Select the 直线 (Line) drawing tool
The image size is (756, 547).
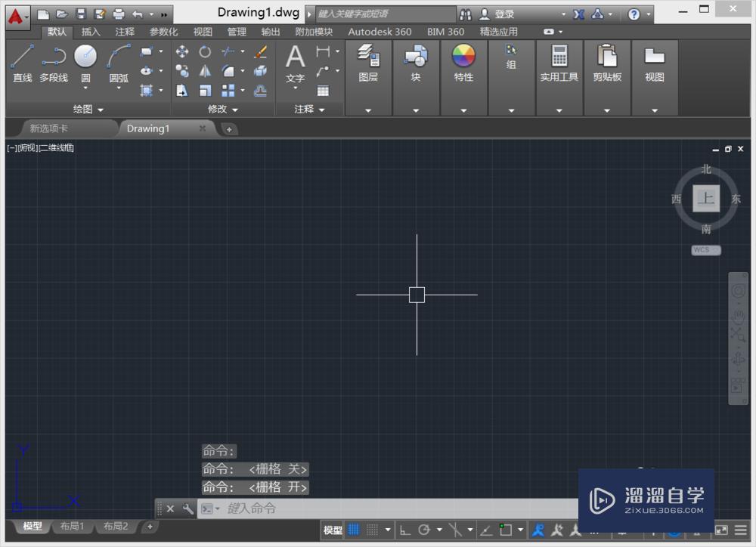point(23,60)
